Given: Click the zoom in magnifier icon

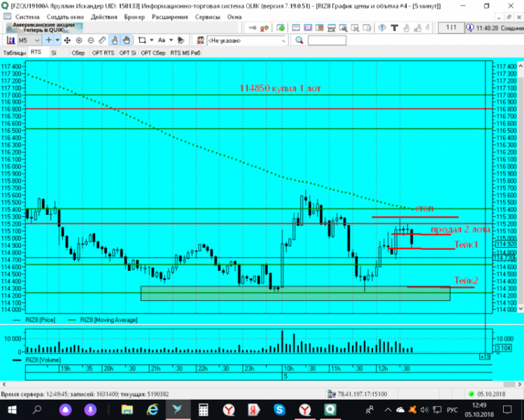Looking at the screenshot, I should coord(79,41).
